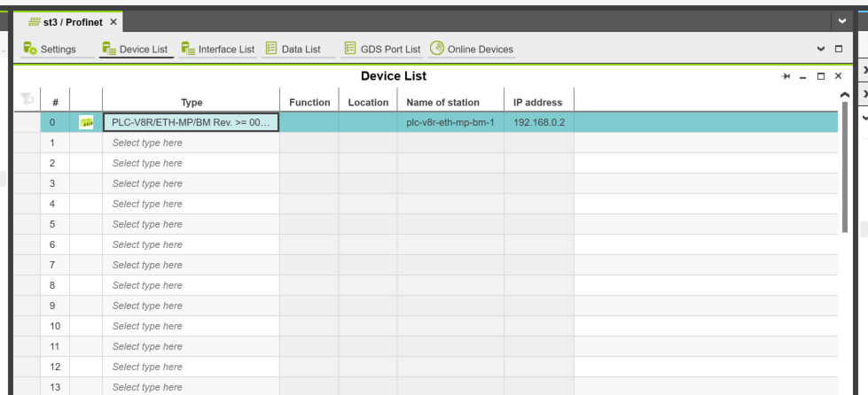This screenshot has height=395, width=868.
Task: Expand the editor tab list dropdown
Action: (841, 19)
